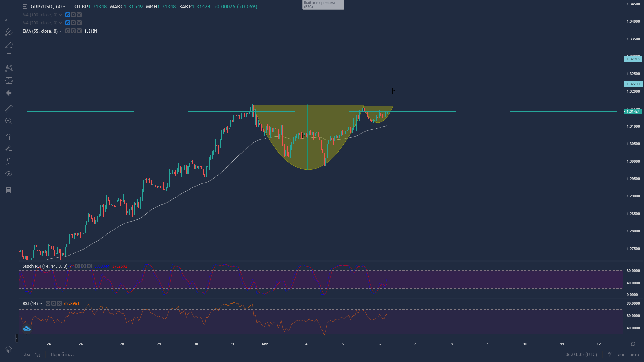This screenshot has width=644, height=362.
Task: Hide the EMA 55 indicator
Action: point(68,31)
